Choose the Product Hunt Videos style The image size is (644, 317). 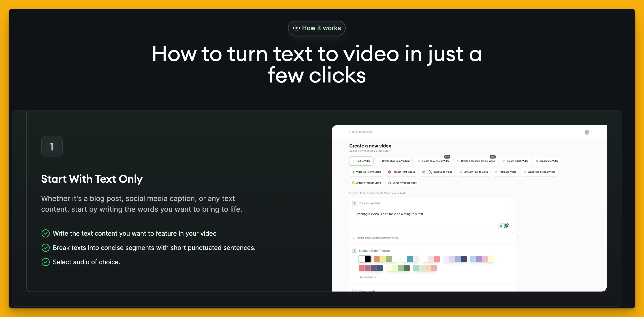(x=401, y=172)
